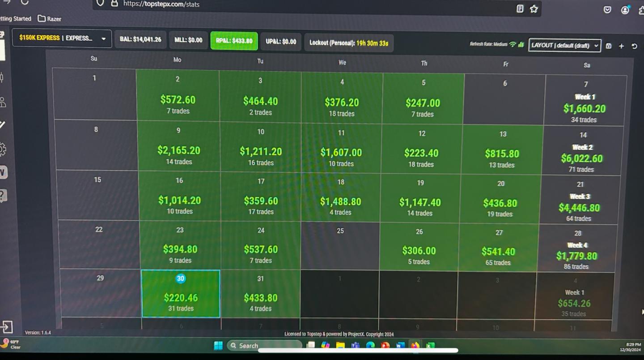Open the LAYOUT default (draft) dropdown
Viewport: 644px width, 360px height.
pos(564,45)
